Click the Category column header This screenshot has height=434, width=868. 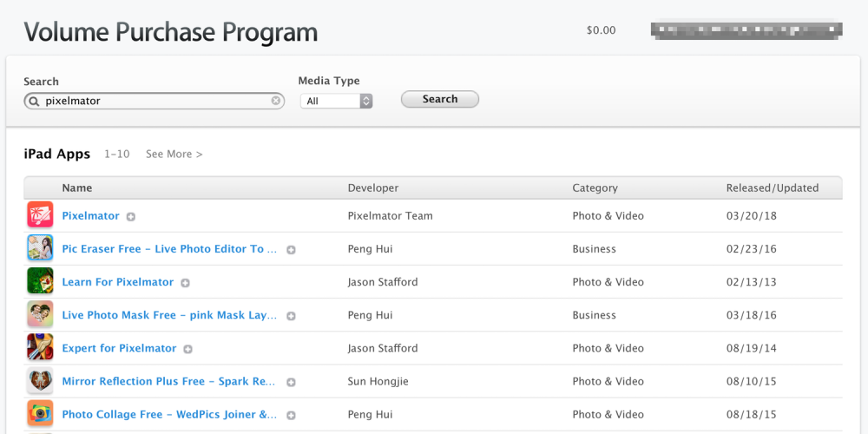[x=595, y=188]
